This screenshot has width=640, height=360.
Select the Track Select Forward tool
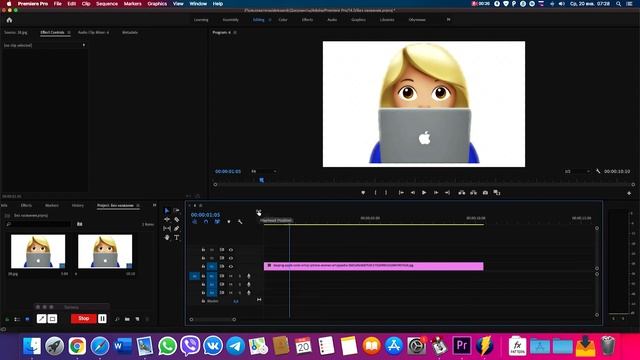pos(176,211)
